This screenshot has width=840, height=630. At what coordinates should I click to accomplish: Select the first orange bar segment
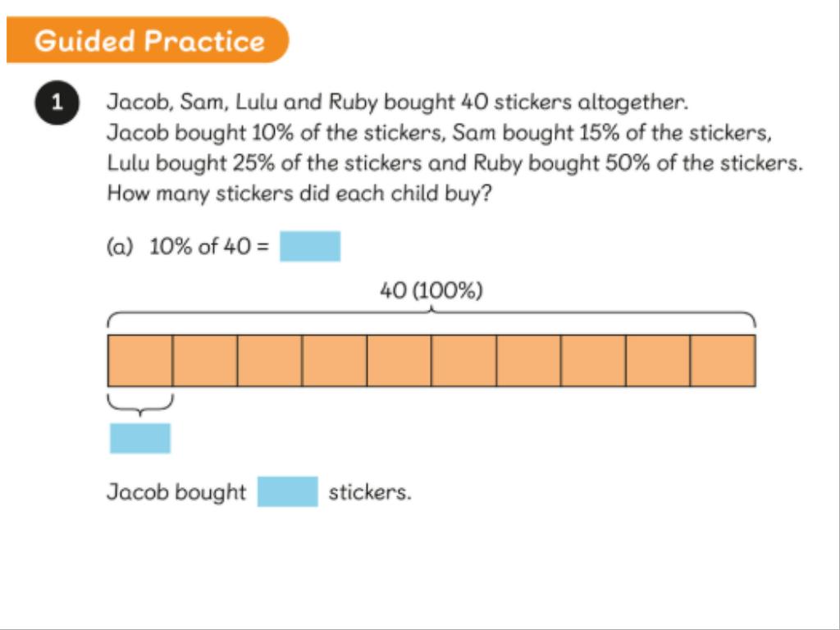point(140,360)
